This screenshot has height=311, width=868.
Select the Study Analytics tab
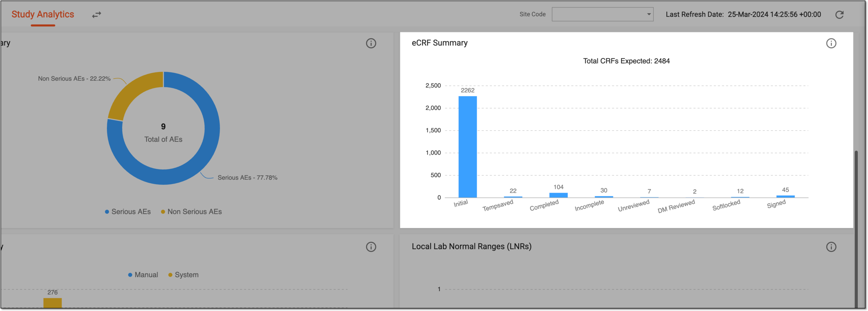click(43, 14)
